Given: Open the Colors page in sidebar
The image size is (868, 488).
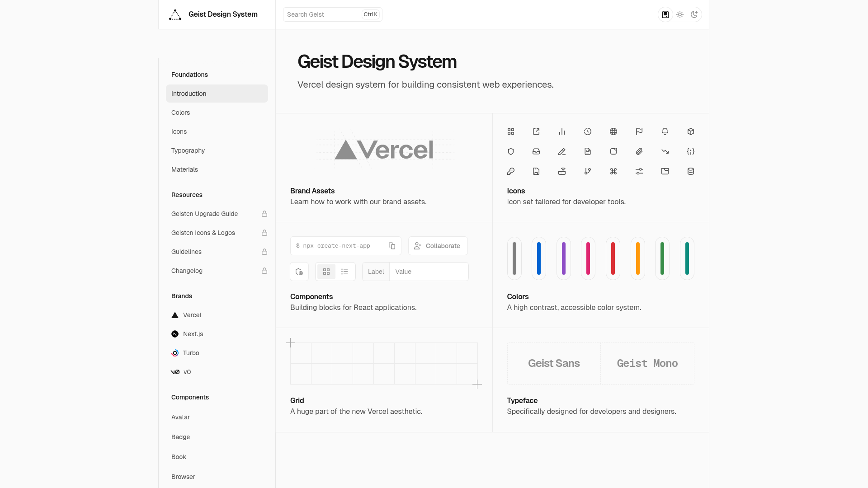Looking at the screenshot, I should (217, 113).
